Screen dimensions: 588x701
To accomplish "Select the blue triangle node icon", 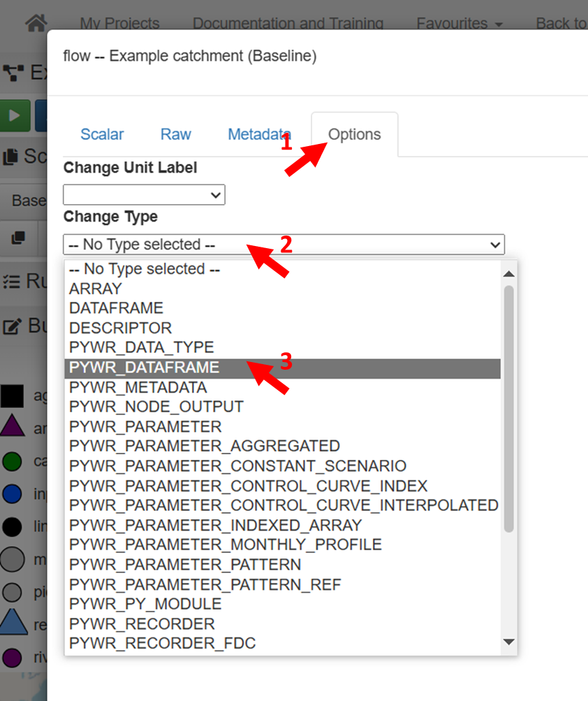I will tap(12, 622).
